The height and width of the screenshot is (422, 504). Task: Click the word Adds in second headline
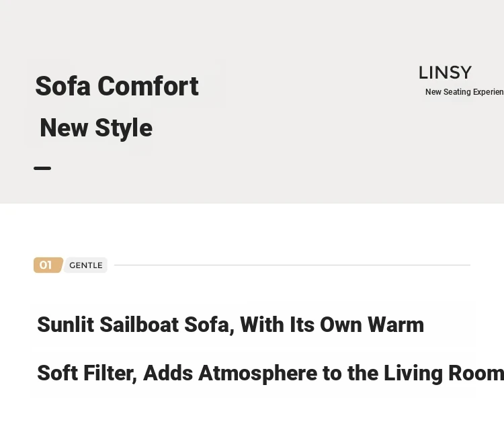click(168, 373)
